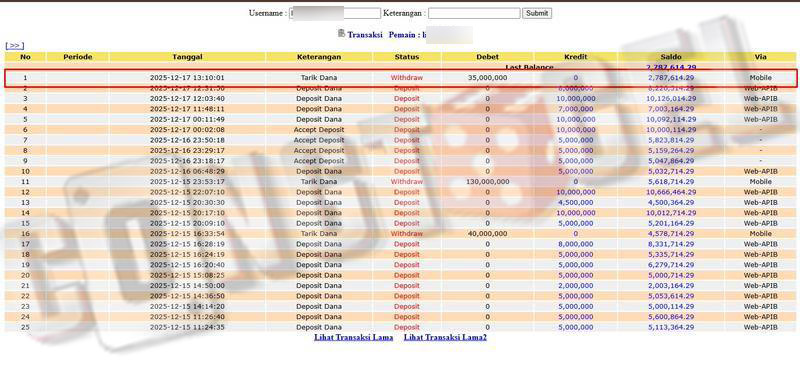The image size is (800, 369).
Task: Open Lihat Transaksi Lama2 link
Action: point(445,337)
